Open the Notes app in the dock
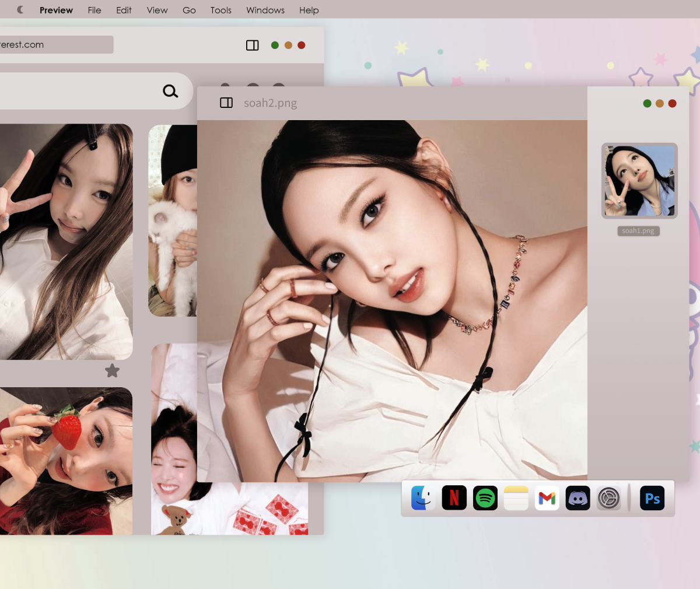 click(516, 498)
